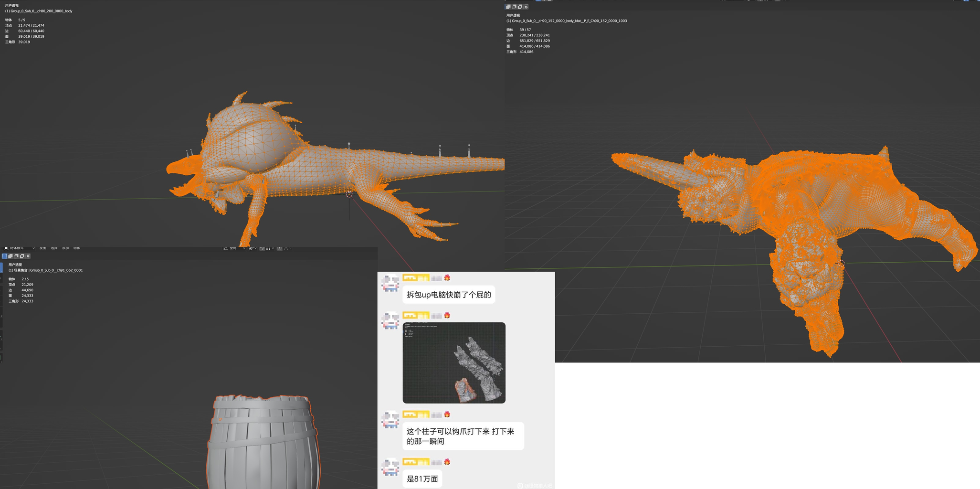
Task: Click '场景集合 | Group_0_Sub_0__ch91_062_0001' label
Action: 48,270
